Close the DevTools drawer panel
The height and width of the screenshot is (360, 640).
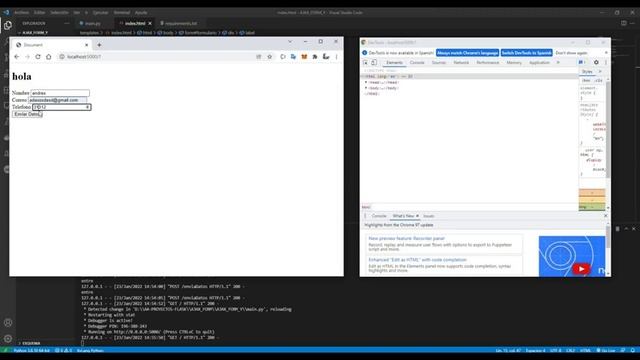coord(605,216)
